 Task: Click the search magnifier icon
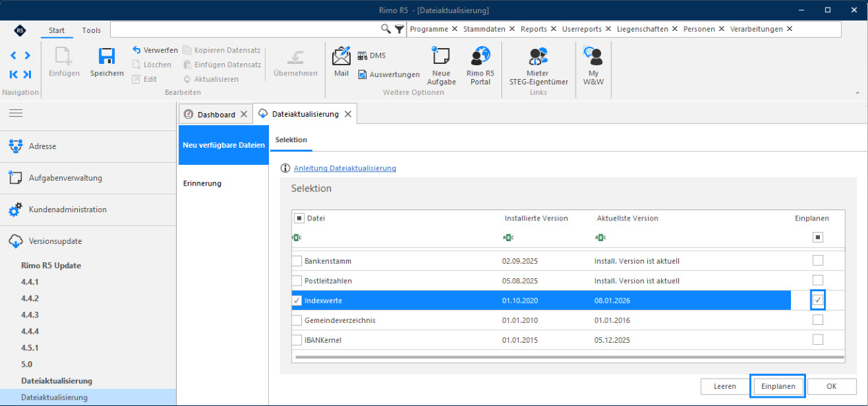point(386,29)
